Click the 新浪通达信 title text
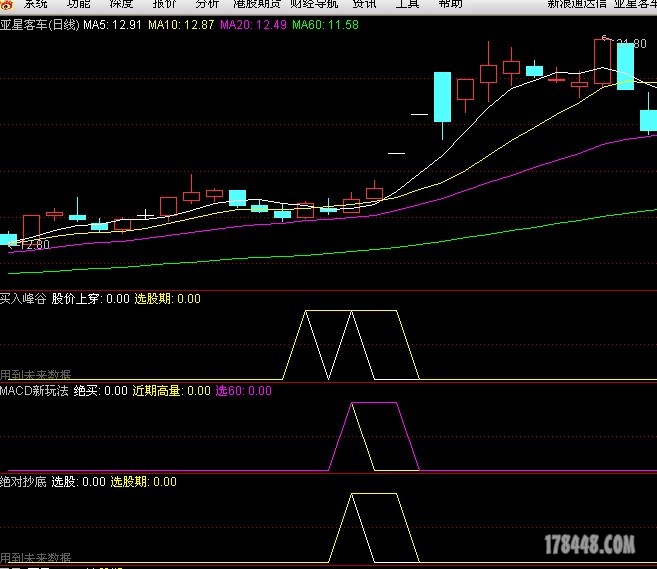 [577, 4]
